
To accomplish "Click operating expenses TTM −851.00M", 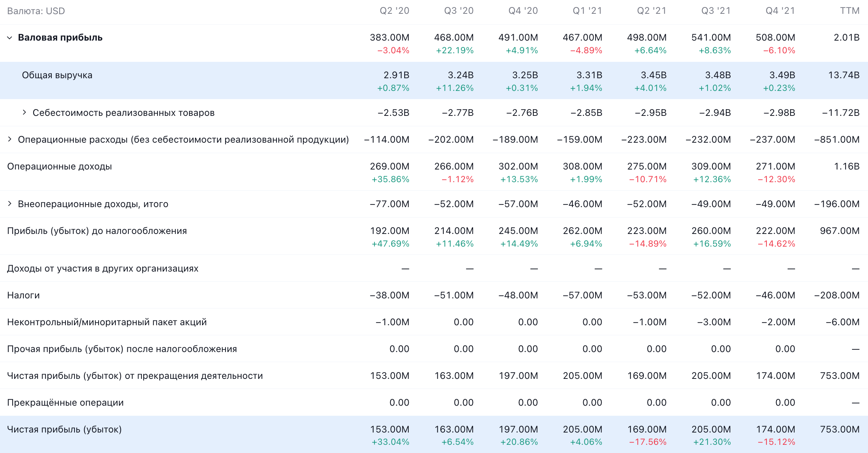I will [x=837, y=140].
